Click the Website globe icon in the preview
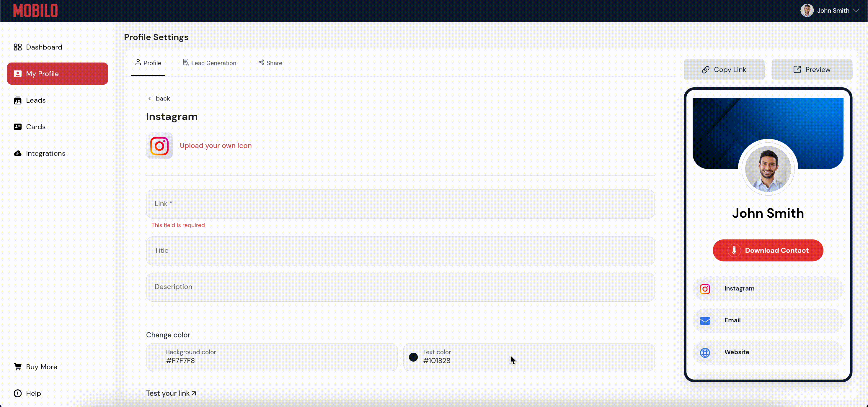Screen dimensions: 868x407 click(x=705, y=352)
